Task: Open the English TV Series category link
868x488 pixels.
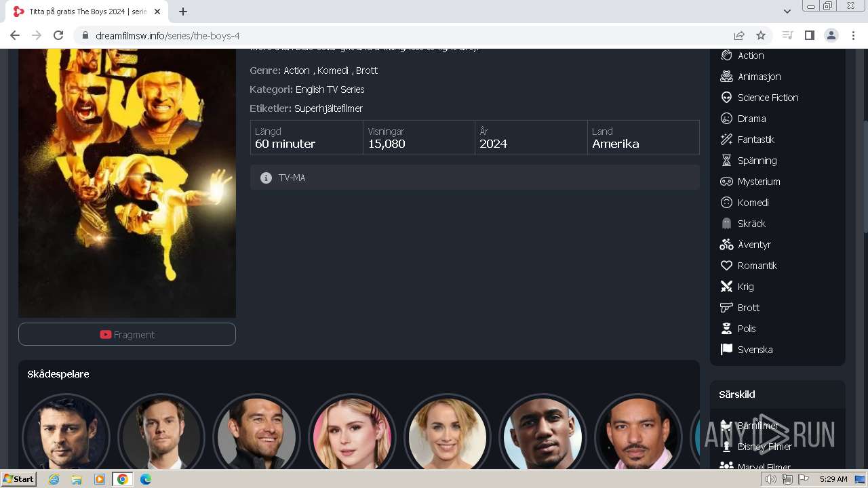Action: [x=330, y=89]
